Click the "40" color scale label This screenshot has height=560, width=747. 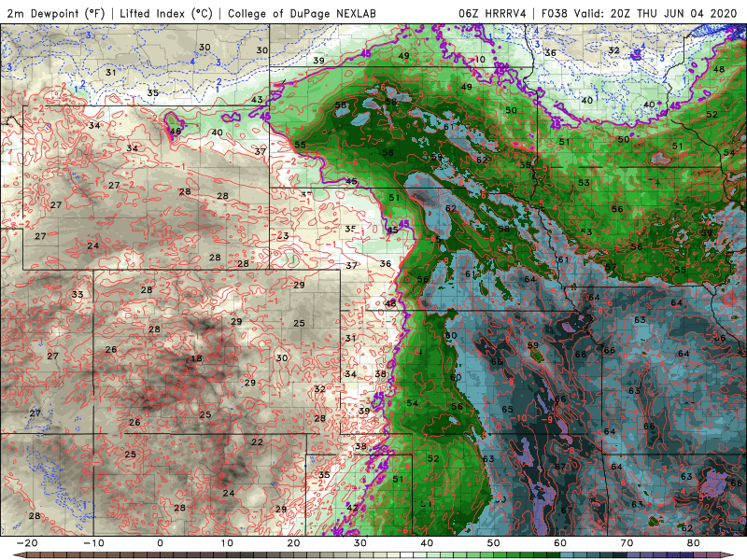coord(427,543)
